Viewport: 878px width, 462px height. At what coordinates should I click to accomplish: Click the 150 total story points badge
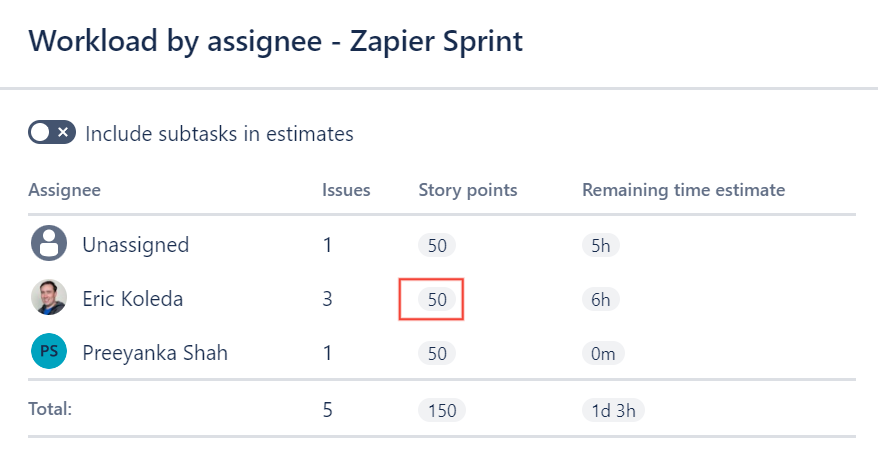(442, 410)
